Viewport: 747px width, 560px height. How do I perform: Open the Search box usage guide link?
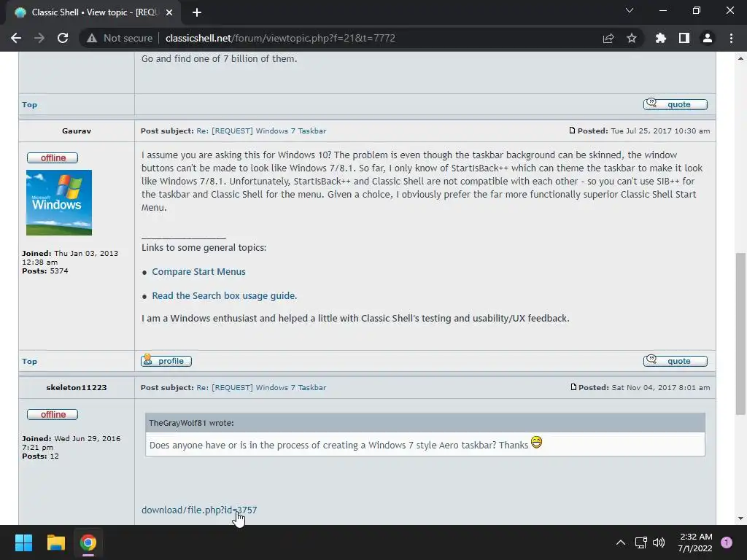225,296
